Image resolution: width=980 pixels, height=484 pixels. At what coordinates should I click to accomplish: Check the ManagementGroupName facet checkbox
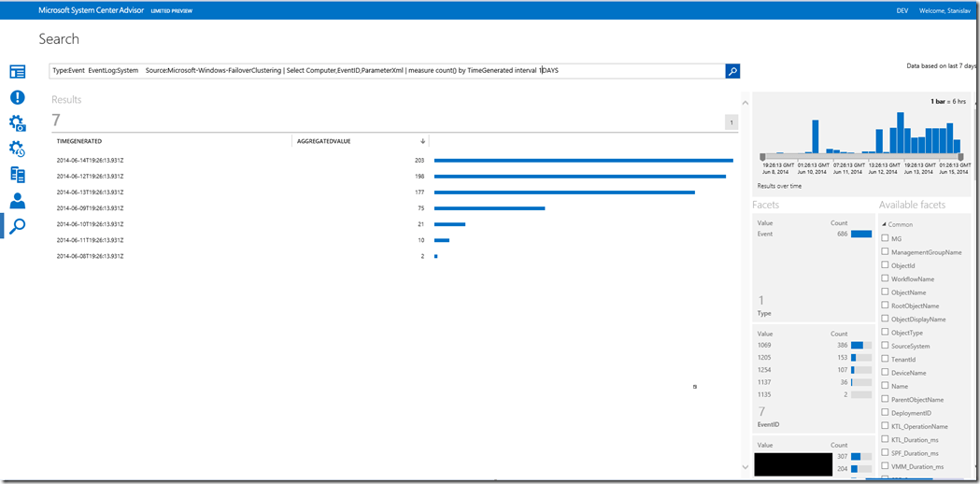click(x=885, y=252)
